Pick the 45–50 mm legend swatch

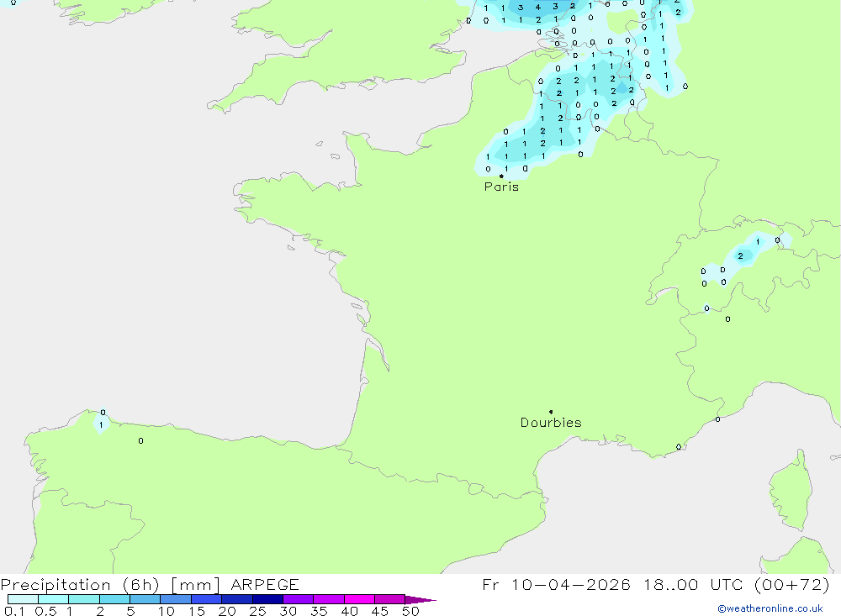pos(390,599)
